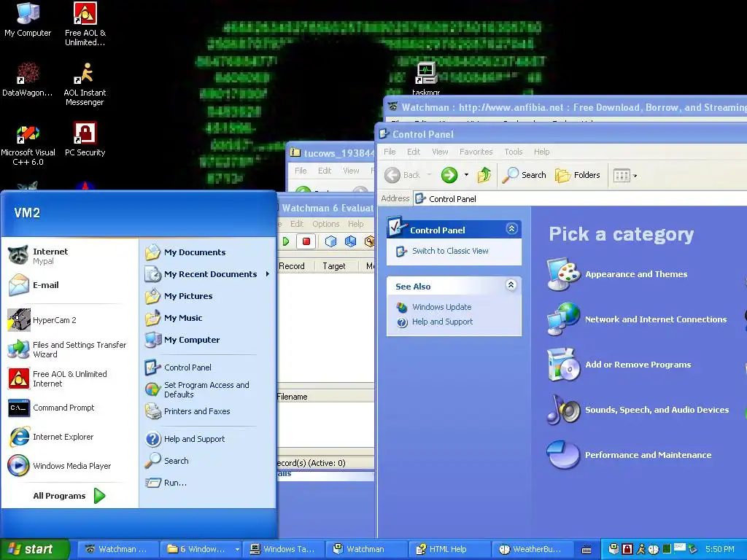Switch to the WeatherBug taskbar button
Viewport: 747px width, 560px height.
[533, 549]
